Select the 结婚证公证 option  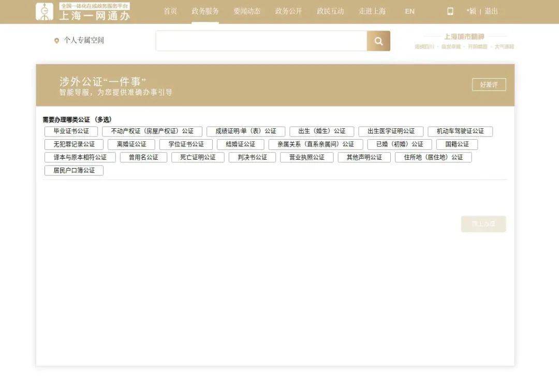[x=241, y=144]
